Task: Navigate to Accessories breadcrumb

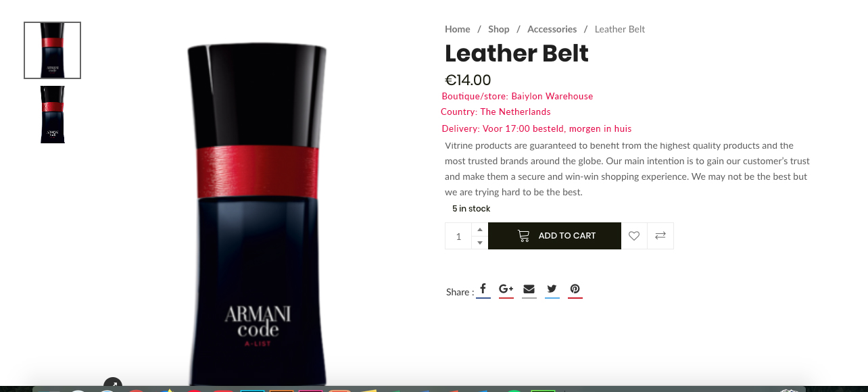Action: click(552, 29)
